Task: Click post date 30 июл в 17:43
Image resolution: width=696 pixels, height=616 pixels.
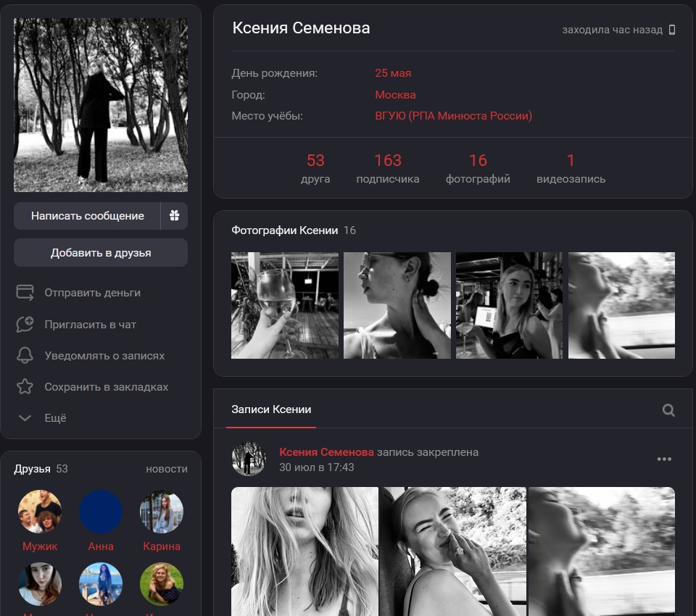Action: [x=317, y=467]
